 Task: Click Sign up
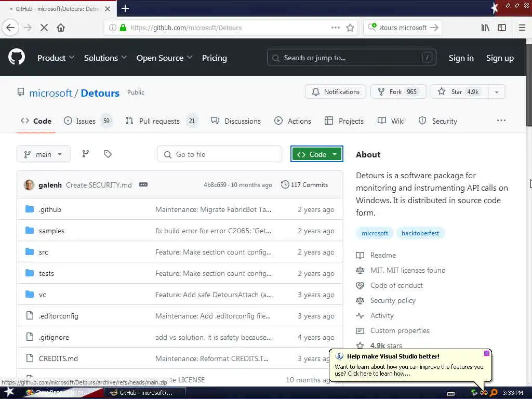point(500,58)
